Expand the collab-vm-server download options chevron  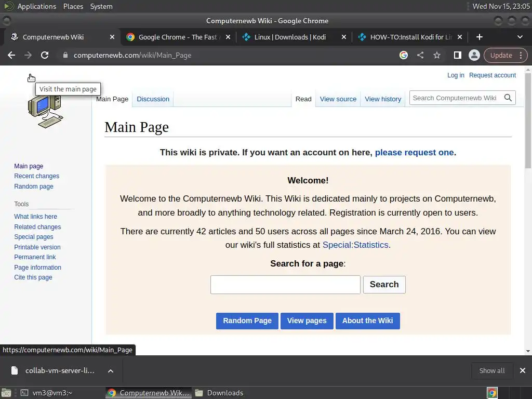click(x=111, y=371)
